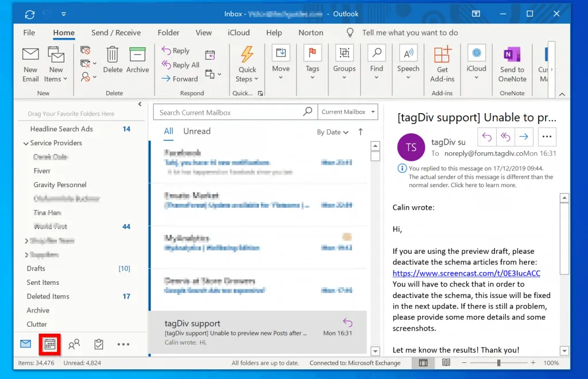This screenshot has width=588, height=379.
Task: Toggle the Reading Pane layout icon
Action: coord(423,363)
